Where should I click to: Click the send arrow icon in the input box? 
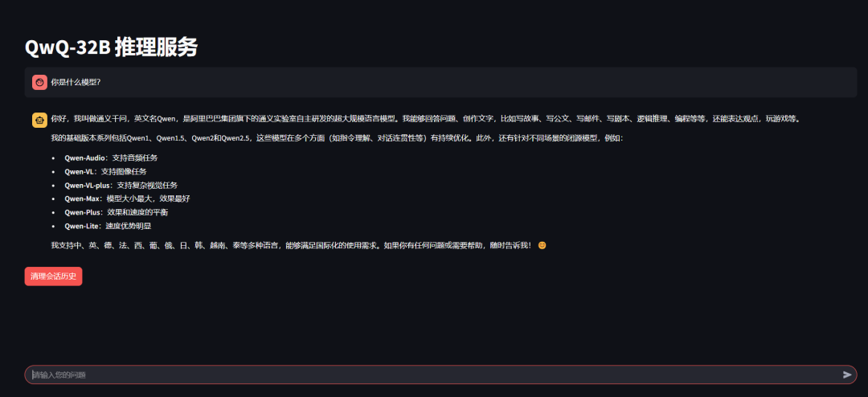coord(847,374)
